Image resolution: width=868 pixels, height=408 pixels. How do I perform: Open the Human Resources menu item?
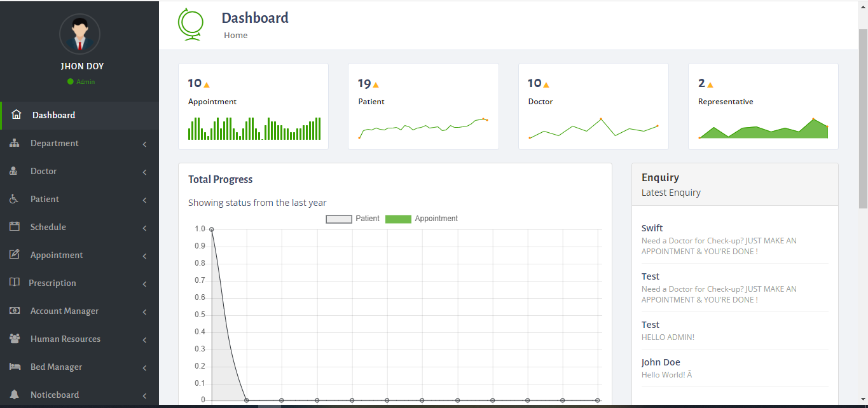[65, 339]
